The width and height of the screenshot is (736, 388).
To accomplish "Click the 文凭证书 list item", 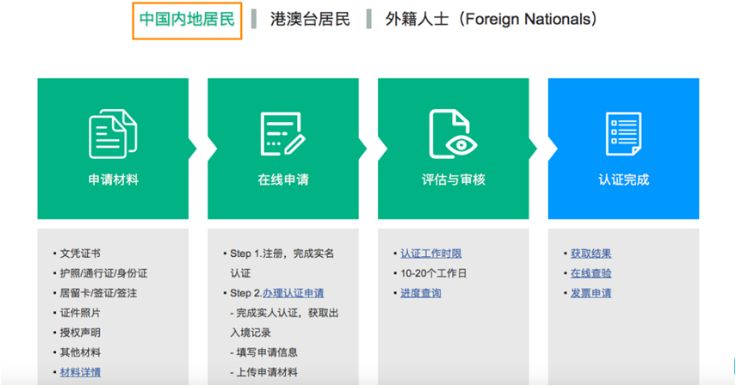I will (x=80, y=253).
